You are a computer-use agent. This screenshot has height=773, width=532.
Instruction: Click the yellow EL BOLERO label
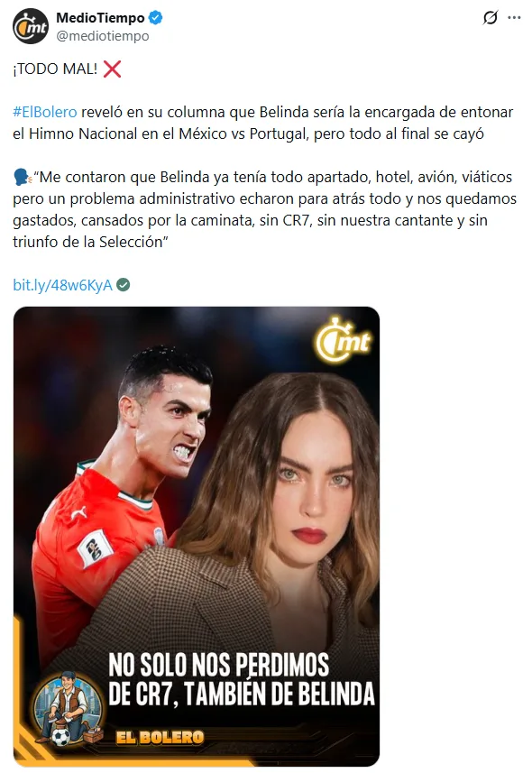point(160,738)
